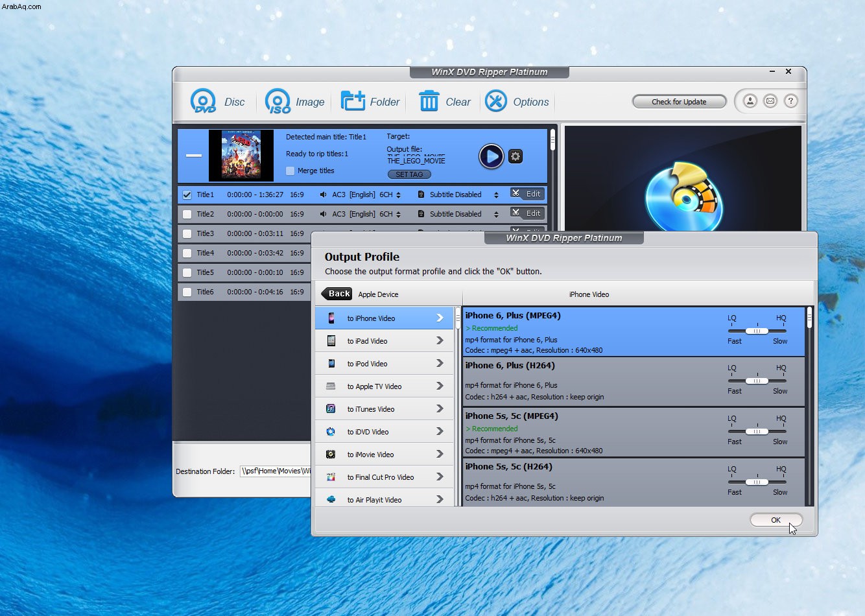The width and height of the screenshot is (865, 616).
Task: Expand to iPod Video chevron
Action: point(440,363)
